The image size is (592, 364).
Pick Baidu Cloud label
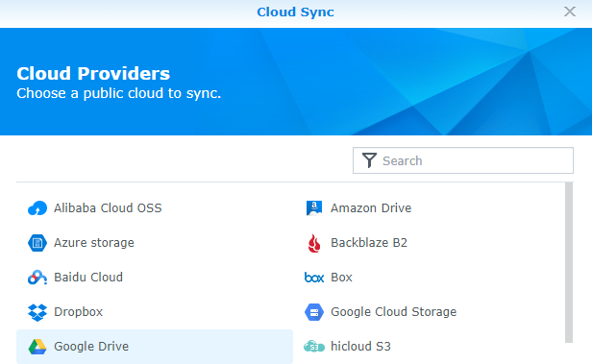88,278
